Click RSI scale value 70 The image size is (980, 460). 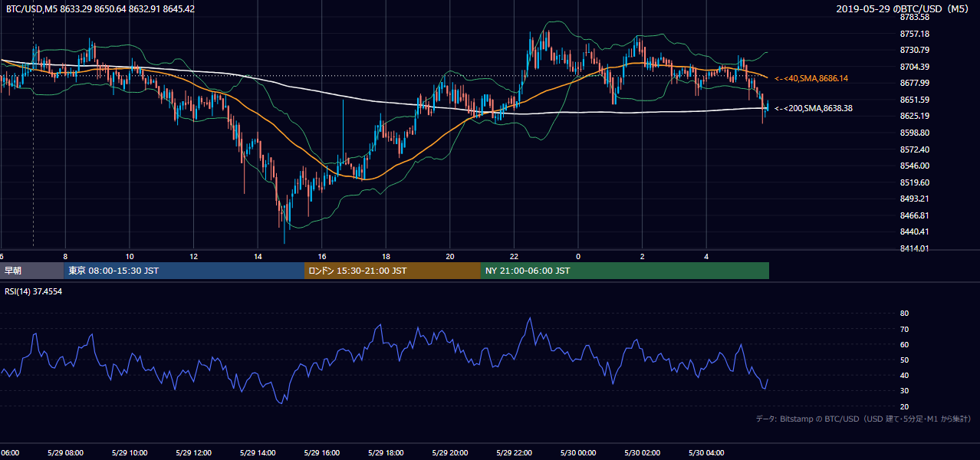(x=904, y=329)
